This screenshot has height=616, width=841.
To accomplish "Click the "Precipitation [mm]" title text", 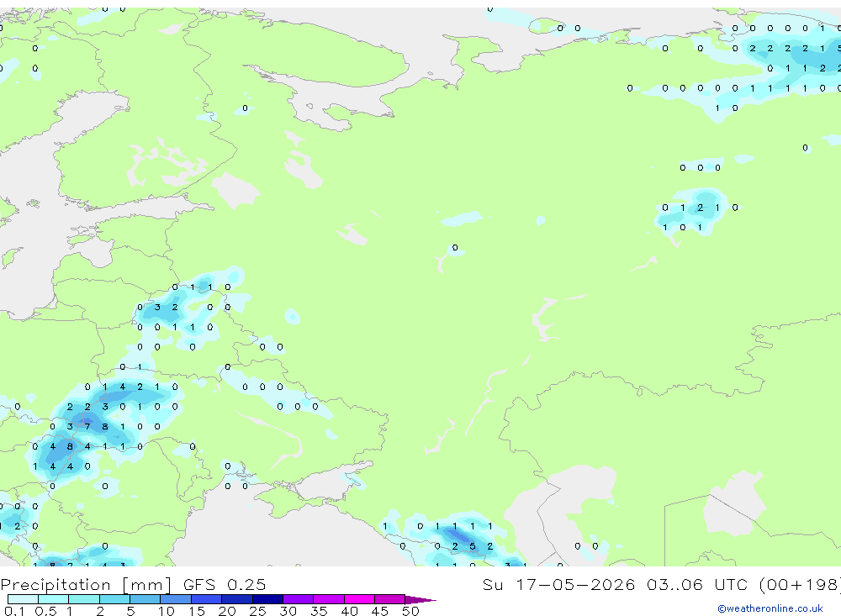I will click(87, 585).
